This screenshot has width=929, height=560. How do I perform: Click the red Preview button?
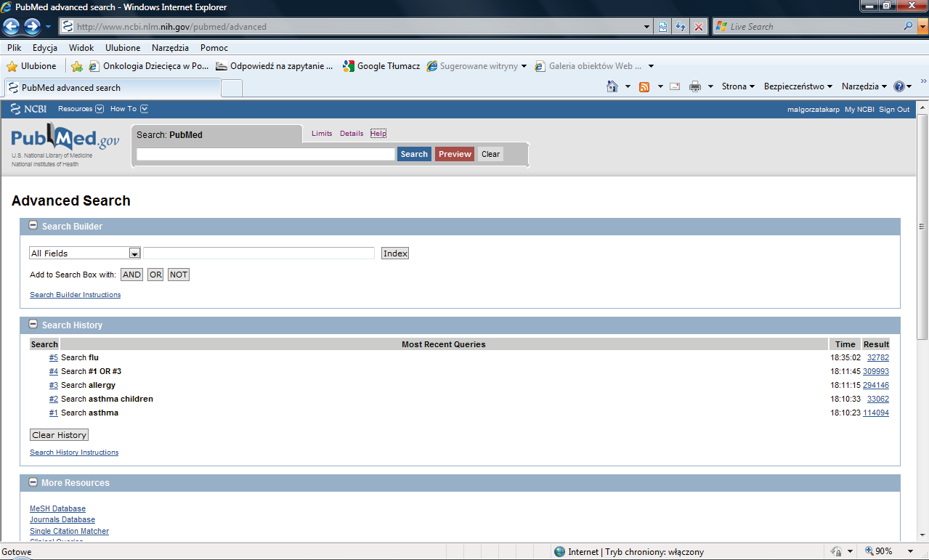tap(455, 154)
